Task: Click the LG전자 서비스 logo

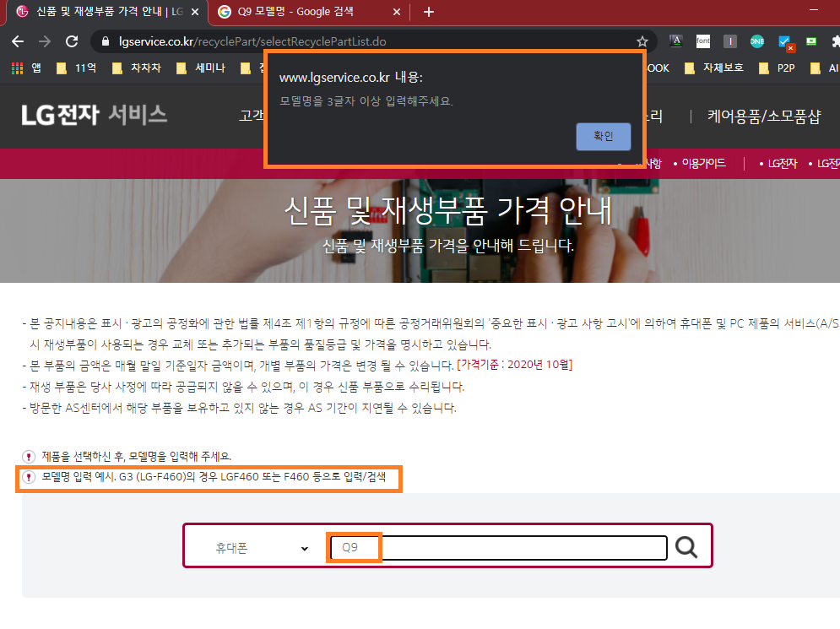Action: point(95,115)
